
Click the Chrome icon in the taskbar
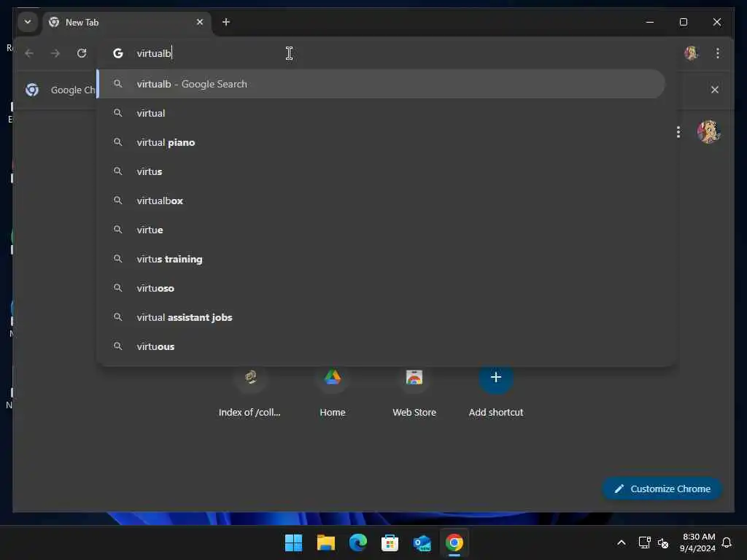(454, 542)
